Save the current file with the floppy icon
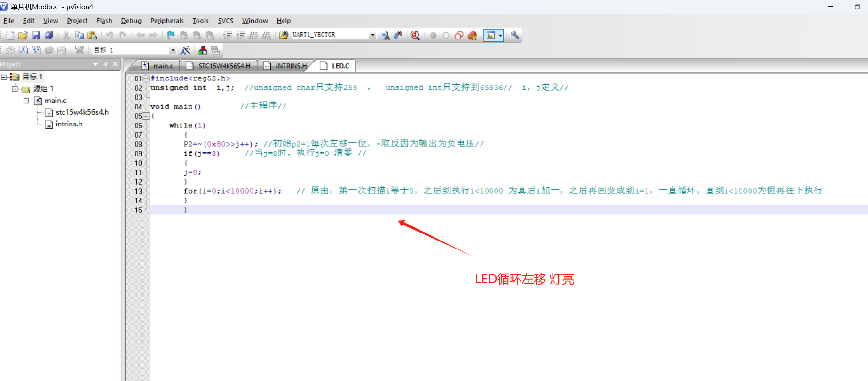Image resolution: width=868 pixels, height=381 pixels. tap(36, 35)
